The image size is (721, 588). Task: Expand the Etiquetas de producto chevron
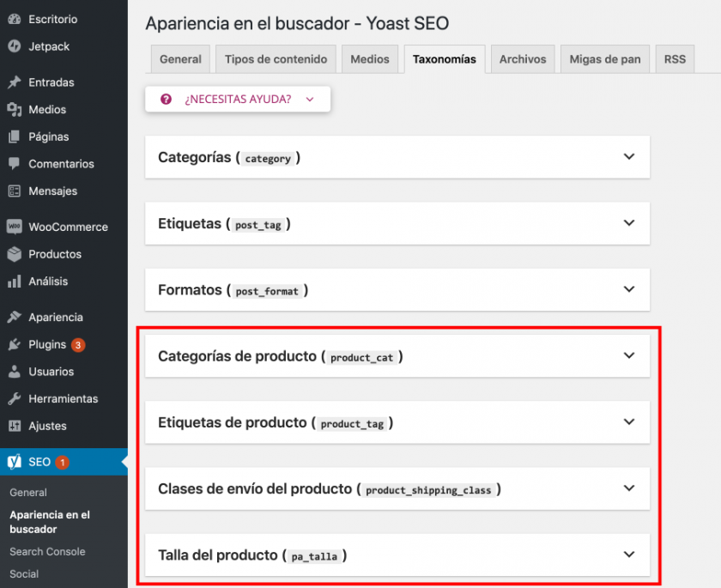[x=629, y=421]
